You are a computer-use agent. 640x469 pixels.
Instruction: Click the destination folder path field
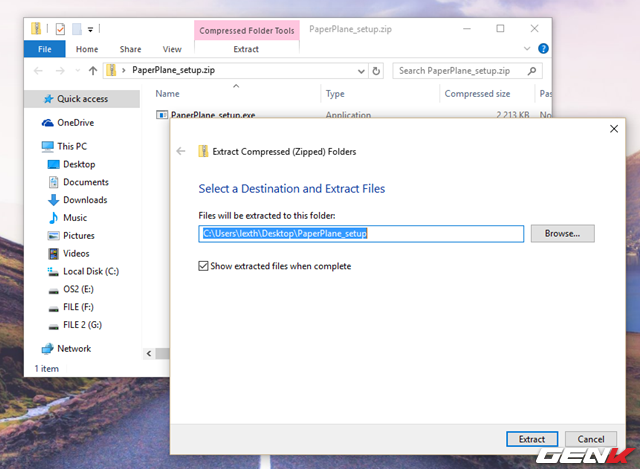361,233
